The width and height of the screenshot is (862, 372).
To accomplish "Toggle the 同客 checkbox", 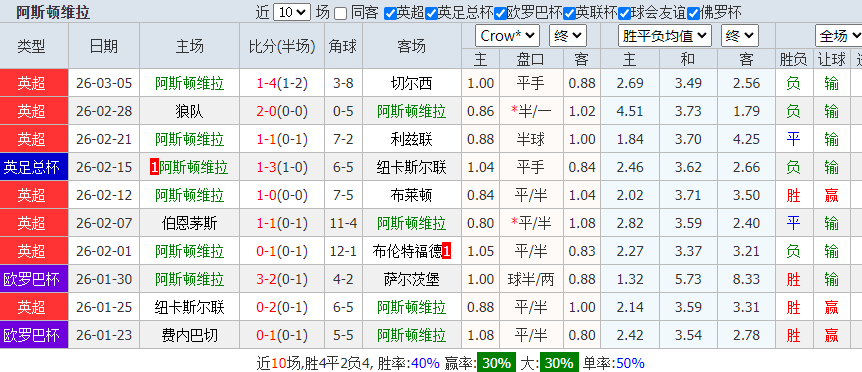I will [x=341, y=13].
